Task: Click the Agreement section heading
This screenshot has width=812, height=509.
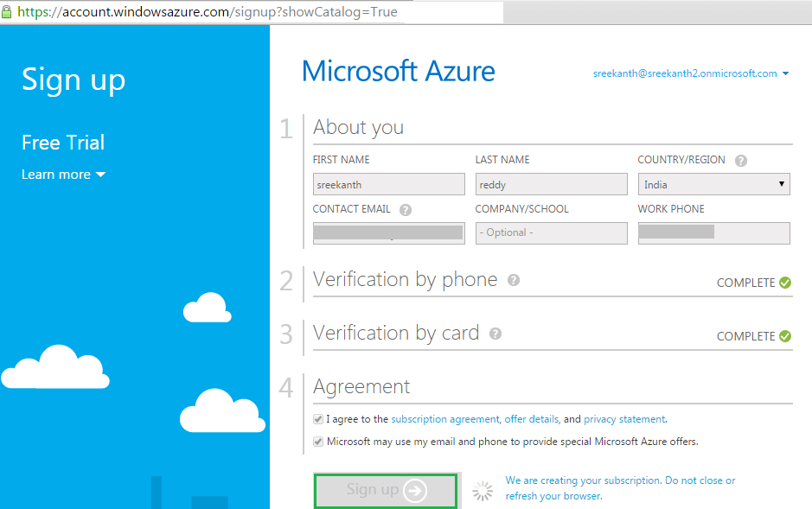Action: pos(361,387)
